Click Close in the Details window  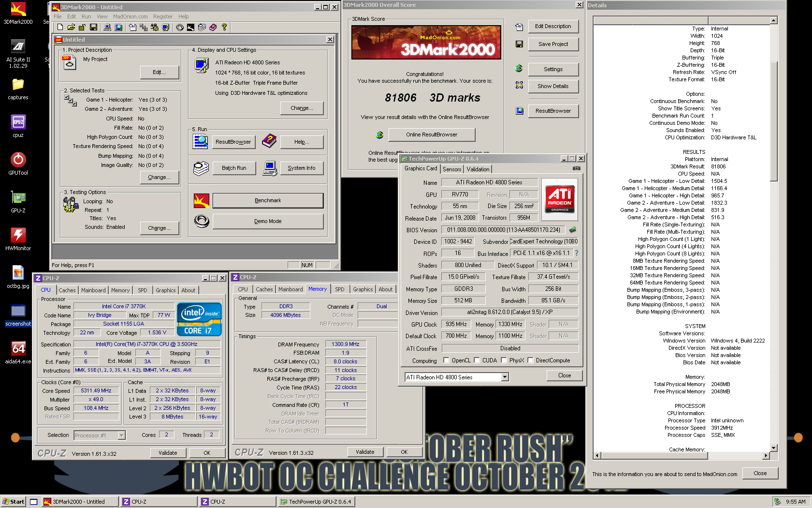click(x=760, y=473)
